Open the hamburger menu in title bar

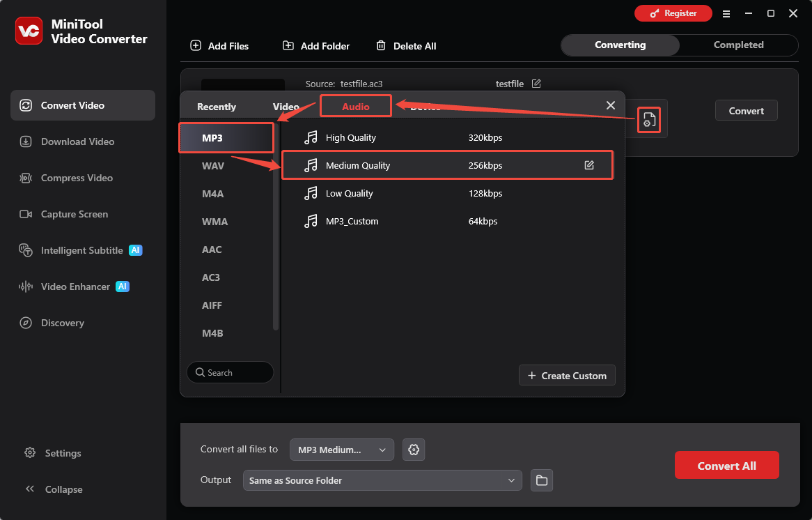coord(726,14)
